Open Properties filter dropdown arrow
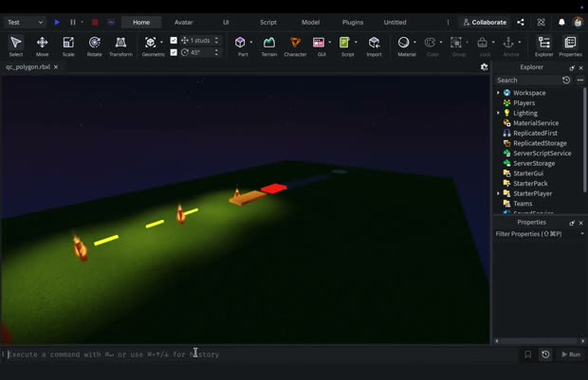 tap(582, 234)
